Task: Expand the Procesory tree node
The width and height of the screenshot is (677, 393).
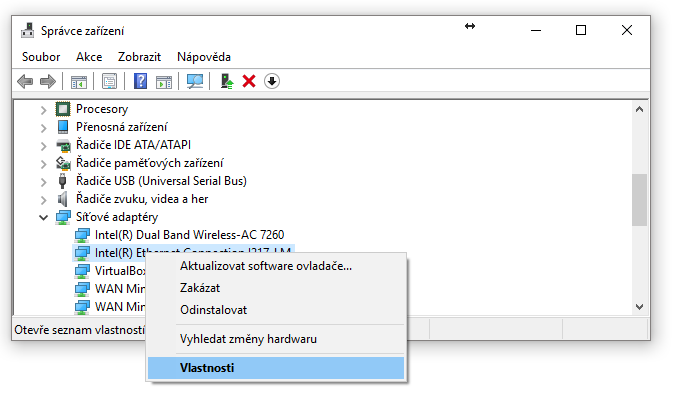Action: (43, 110)
